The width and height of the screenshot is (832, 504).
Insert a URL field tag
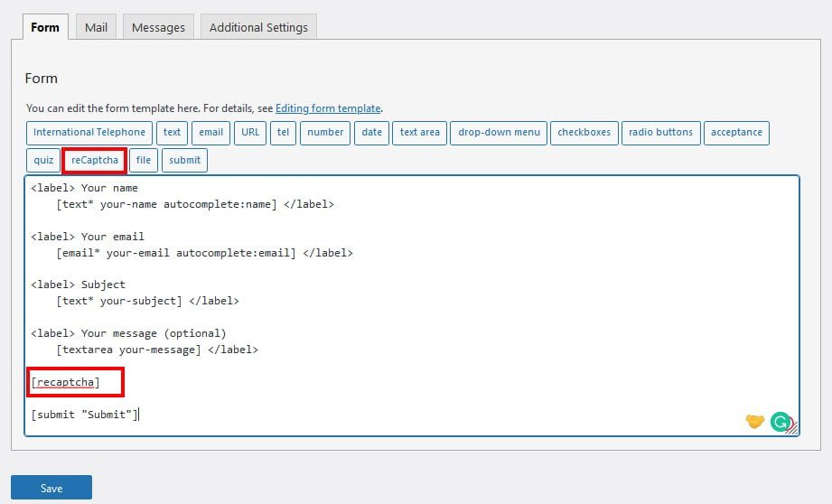250,133
